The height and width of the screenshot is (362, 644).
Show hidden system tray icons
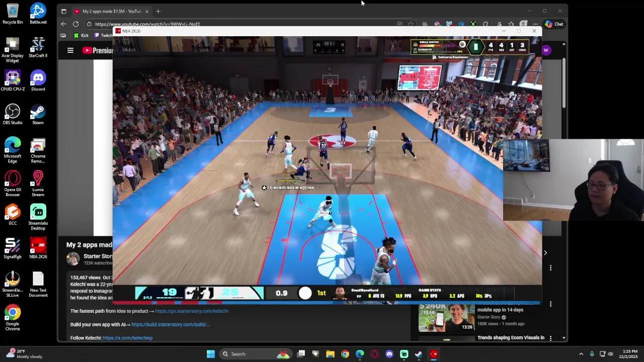(x=581, y=354)
